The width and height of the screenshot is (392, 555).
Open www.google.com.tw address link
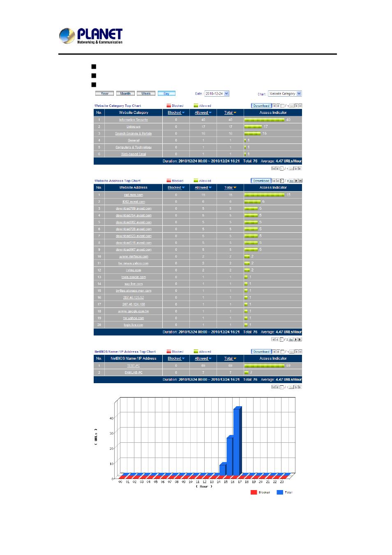click(x=134, y=311)
